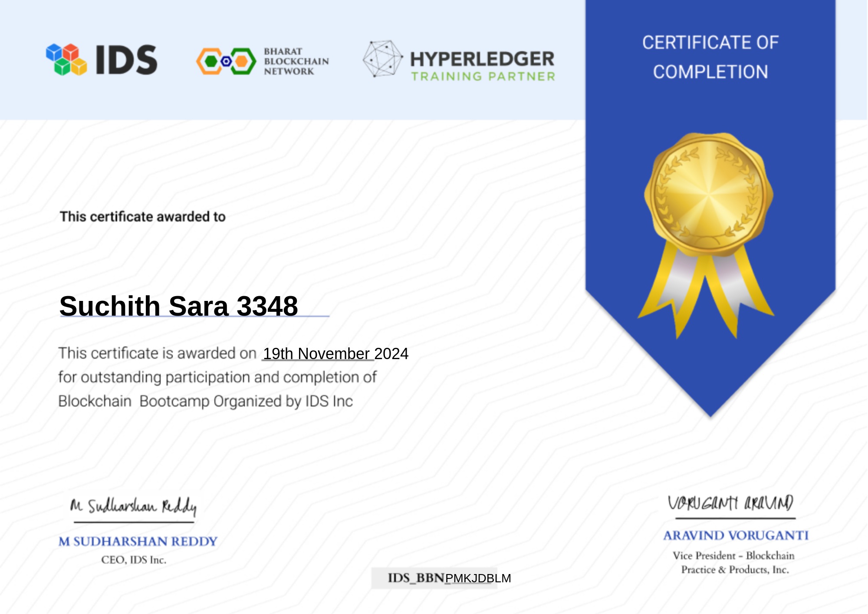Click the Bharat Blockchain Network text
This screenshot has width=868, height=614.
296,61
